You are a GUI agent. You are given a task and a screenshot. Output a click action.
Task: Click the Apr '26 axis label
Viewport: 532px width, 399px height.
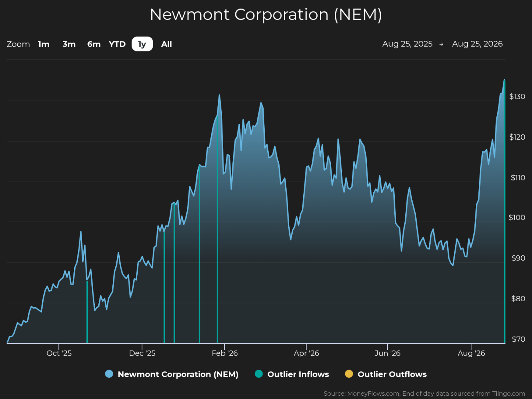coord(307,353)
